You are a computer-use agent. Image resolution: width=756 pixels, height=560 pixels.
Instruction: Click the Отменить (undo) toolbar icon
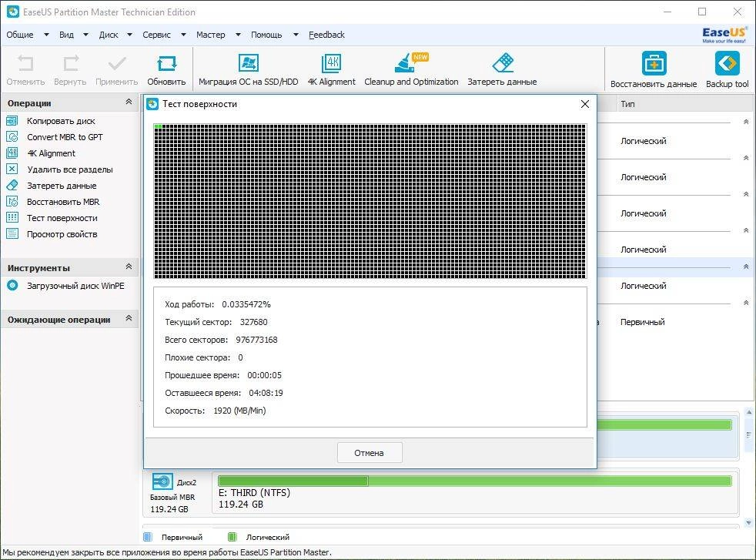[25, 63]
